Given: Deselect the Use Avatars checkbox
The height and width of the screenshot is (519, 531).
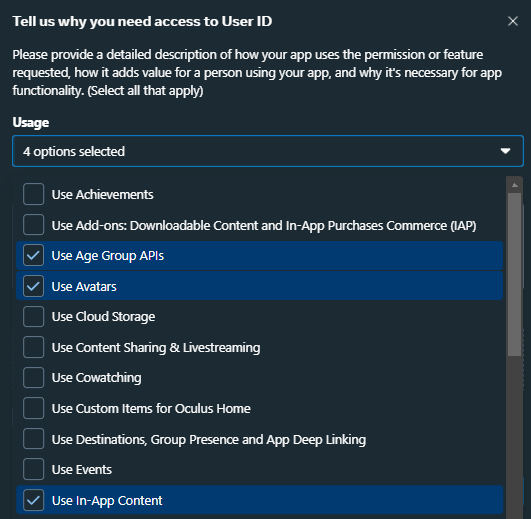Looking at the screenshot, I should tap(34, 286).
